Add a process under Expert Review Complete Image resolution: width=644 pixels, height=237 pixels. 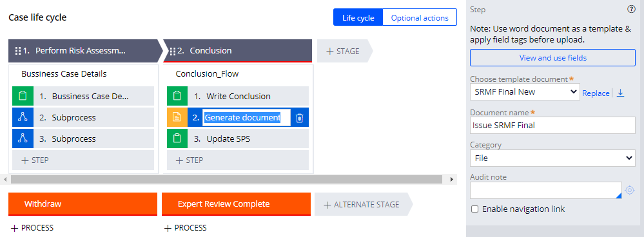[x=185, y=228]
